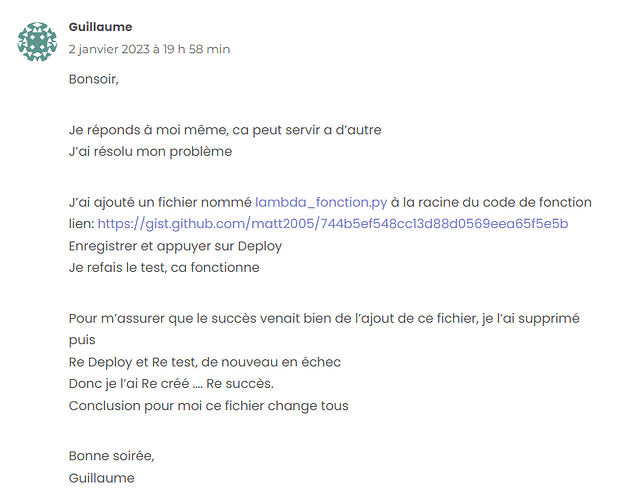Click the line 'Je refais le test, ca fonctionne'

point(164,267)
